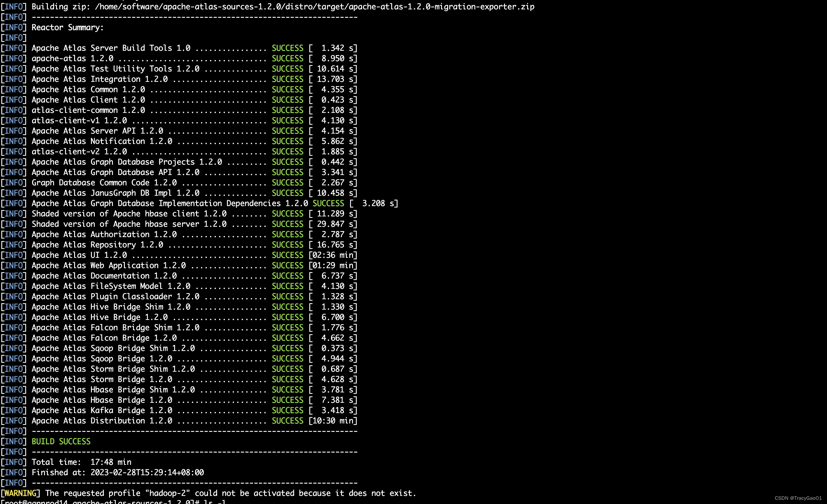Click the Apache Atlas Storm Bridge 1.2.0 entry

(102, 379)
